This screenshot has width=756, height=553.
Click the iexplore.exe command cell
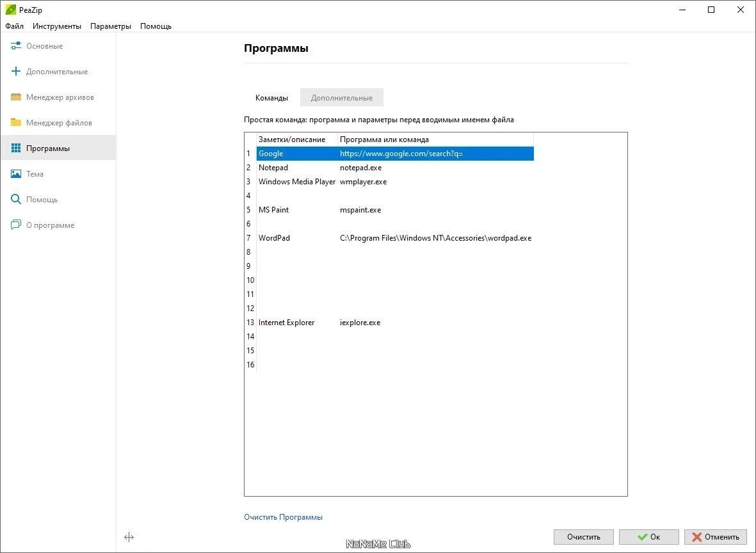click(x=436, y=322)
